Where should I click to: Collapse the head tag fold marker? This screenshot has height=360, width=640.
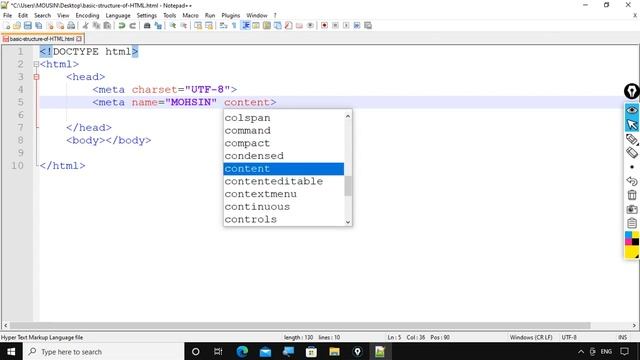click(x=36, y=77)
